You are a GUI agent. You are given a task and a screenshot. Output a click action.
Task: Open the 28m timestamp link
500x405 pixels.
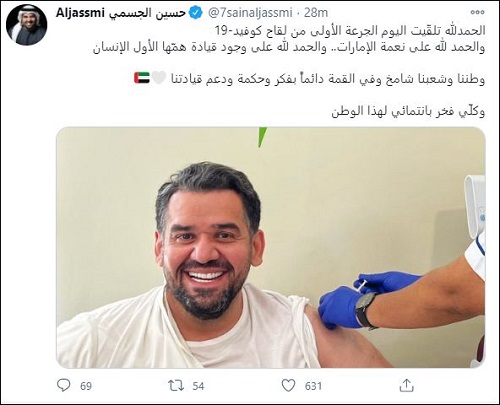click(x=316, y=13)
